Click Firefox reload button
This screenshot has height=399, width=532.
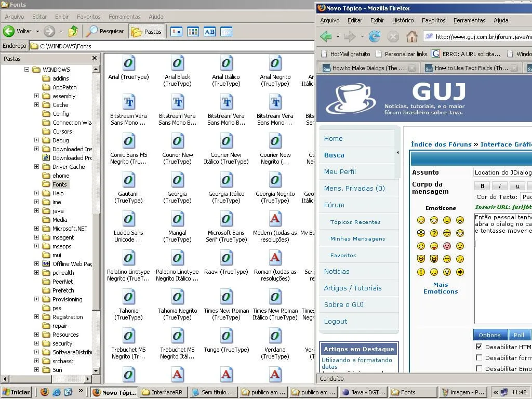click(x=374, y=36)
